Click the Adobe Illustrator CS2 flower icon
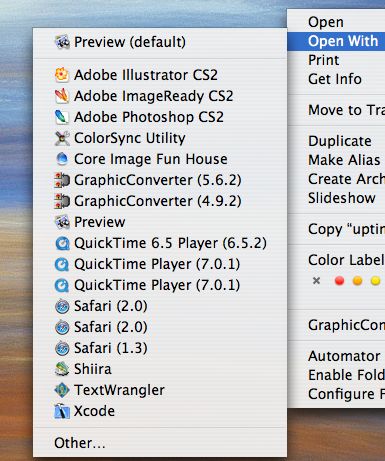 coord(62,75)
